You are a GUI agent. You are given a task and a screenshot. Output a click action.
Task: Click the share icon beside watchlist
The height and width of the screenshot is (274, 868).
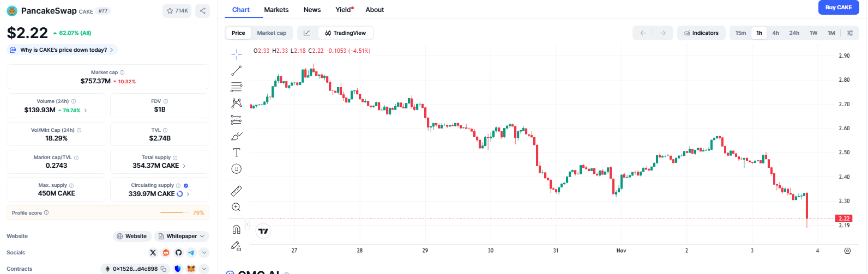(202, 11)
